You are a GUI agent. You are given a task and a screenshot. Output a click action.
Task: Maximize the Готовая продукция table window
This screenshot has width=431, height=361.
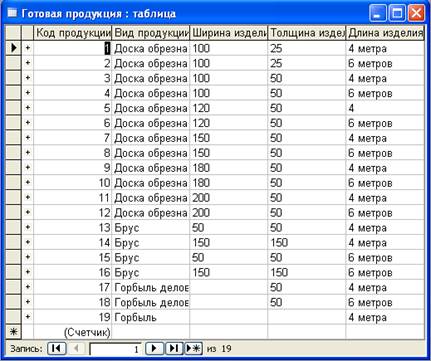click(397, 14)
